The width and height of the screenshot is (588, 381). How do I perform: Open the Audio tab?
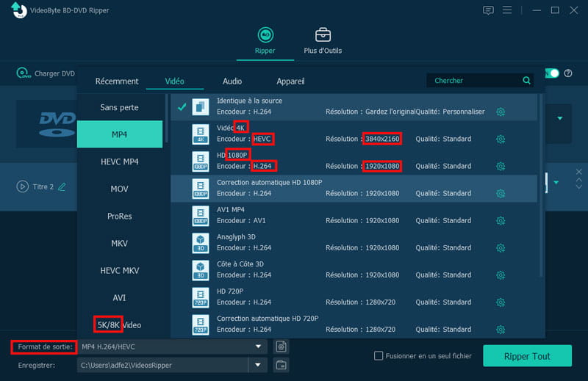(x=232, y=81)
